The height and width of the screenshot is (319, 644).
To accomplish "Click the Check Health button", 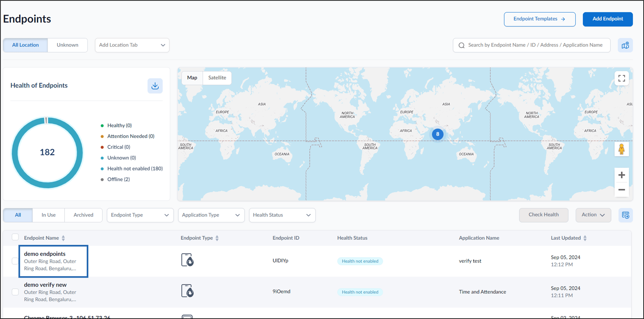I will (x=543, y=215).
